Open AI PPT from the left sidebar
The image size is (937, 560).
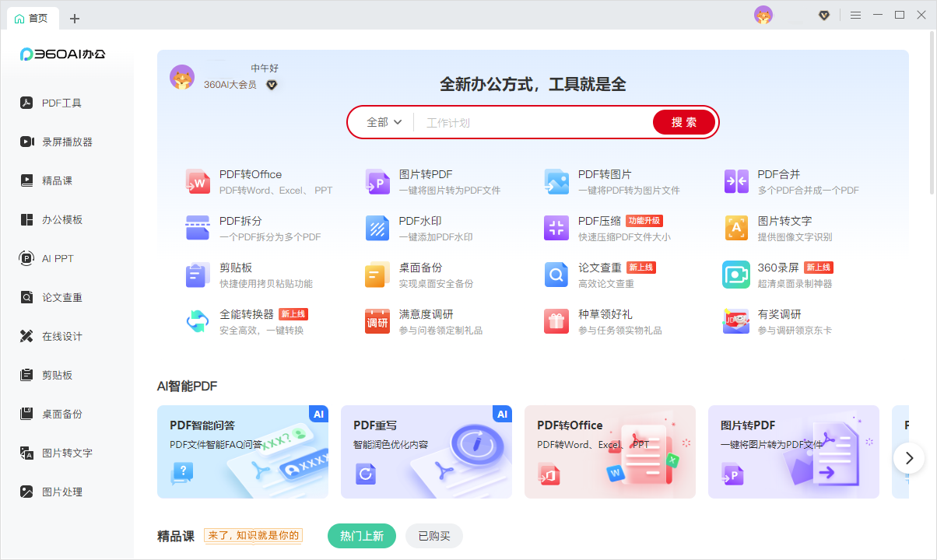click(x=58, y=258)
